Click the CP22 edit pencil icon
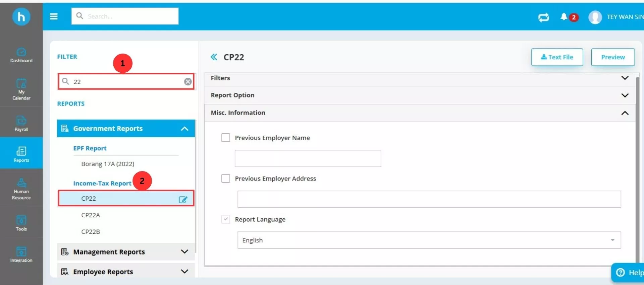 click(183, 200)
